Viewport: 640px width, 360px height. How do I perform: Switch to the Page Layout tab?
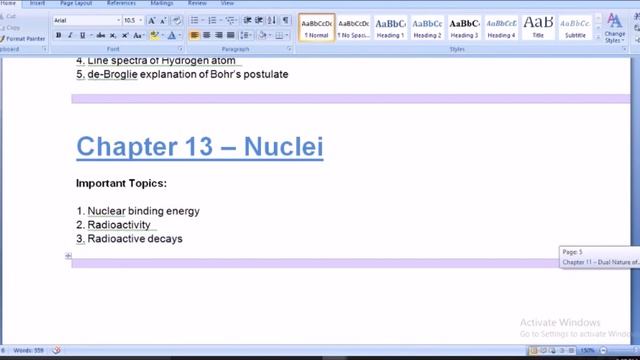[x=76, y=3]
